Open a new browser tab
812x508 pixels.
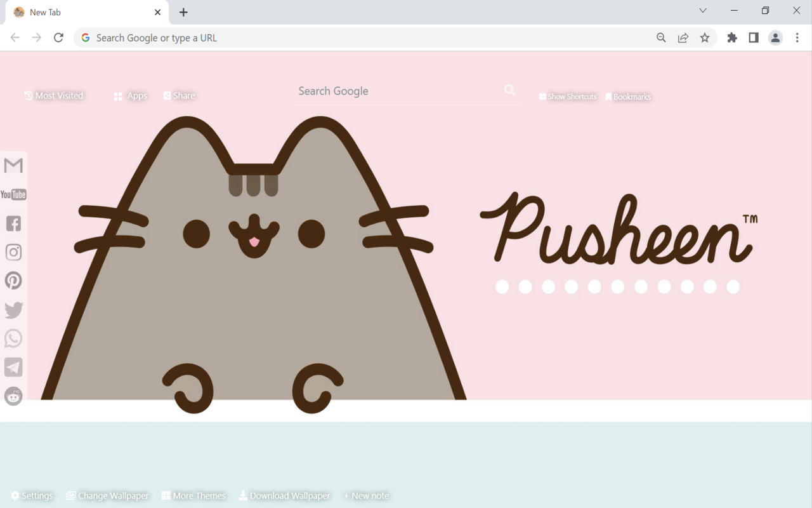click(x=183, y=12)
